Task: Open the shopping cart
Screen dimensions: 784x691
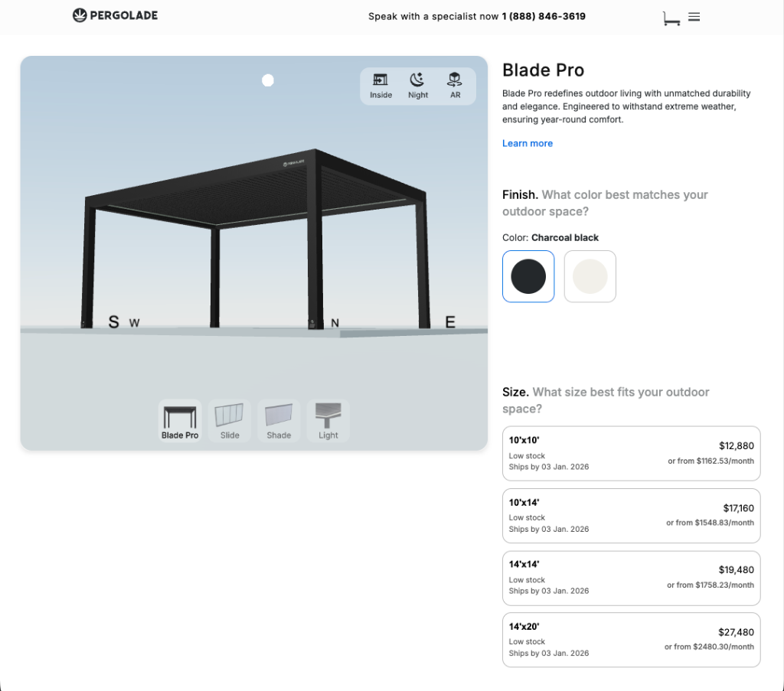Action: 671,17
